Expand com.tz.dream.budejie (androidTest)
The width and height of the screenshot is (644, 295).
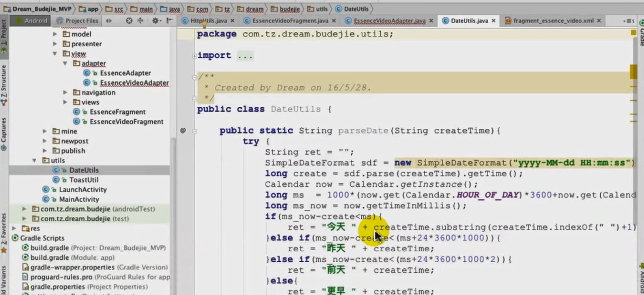[25, 209]
